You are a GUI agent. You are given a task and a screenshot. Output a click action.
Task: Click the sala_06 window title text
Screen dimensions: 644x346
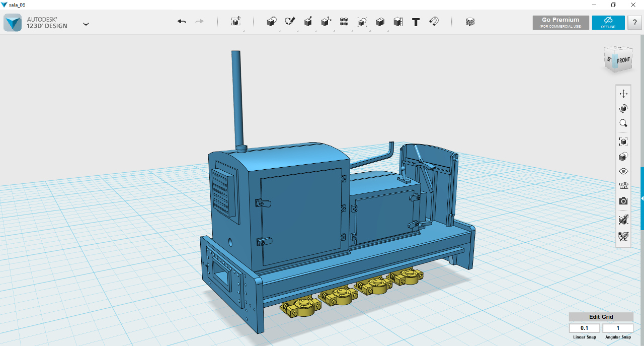17,5
